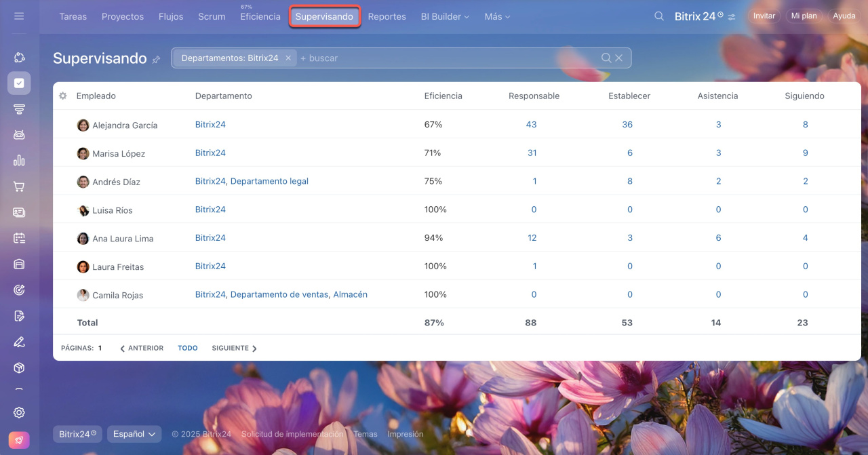Open Ana Laura Lima's 6 Asistencia tasks
The image size is (868, 455).
click(x=719, y=238)
